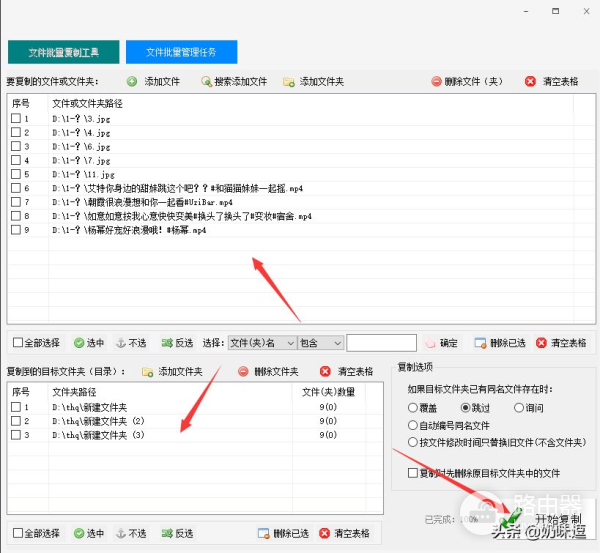600x553 pixels.
Task: Click target-folder 添加文件夹 folder icon
Action: pyautogui.click(x=147, y=372)
